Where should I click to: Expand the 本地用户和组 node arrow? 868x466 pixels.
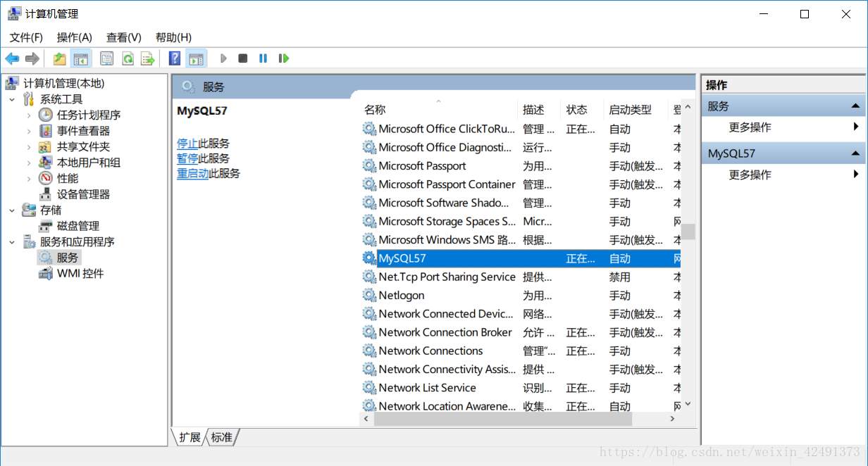coord(28,163)
